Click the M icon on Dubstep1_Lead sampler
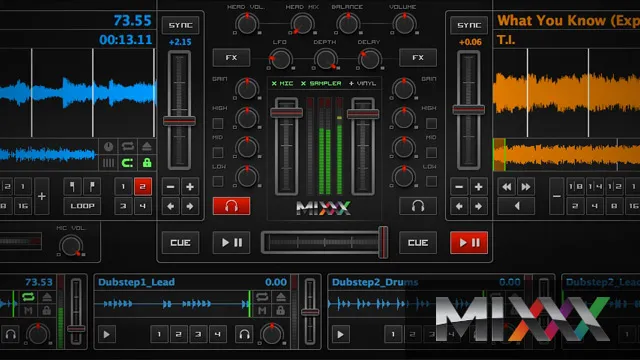Screen dimensions: 640x360 262,311
